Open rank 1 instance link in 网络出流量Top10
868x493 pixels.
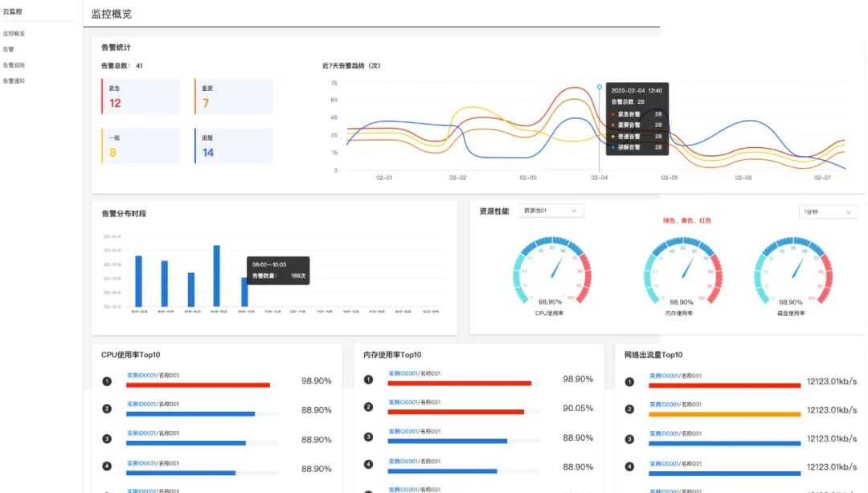pyautogui.click(x=665, y=376)
